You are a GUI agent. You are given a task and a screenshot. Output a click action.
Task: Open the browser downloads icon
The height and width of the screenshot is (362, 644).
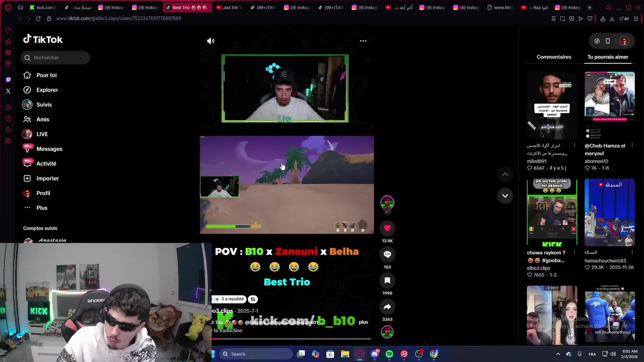[x=612, y=19]
